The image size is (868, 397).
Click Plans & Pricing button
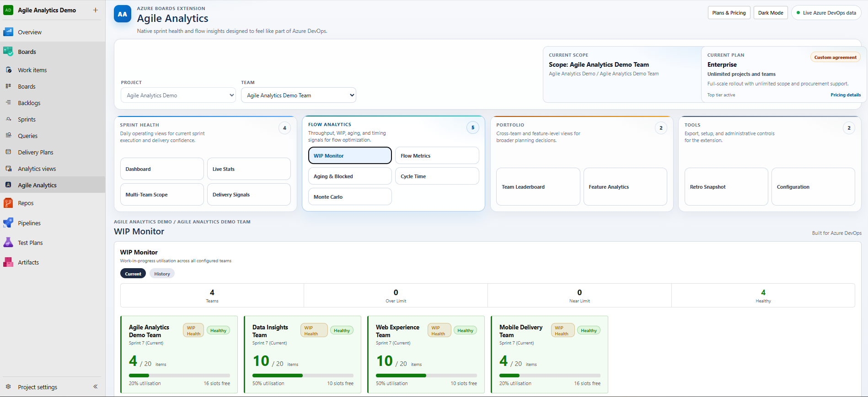coord(729,13)
